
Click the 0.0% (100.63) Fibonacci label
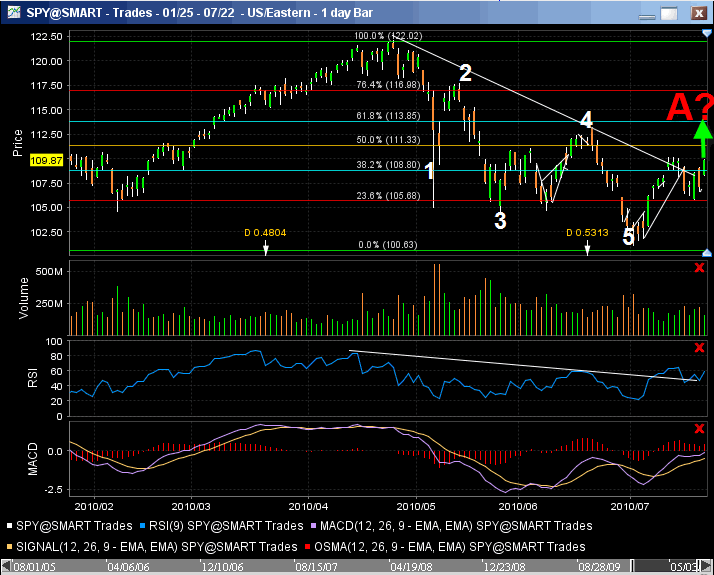click(388, 245)
